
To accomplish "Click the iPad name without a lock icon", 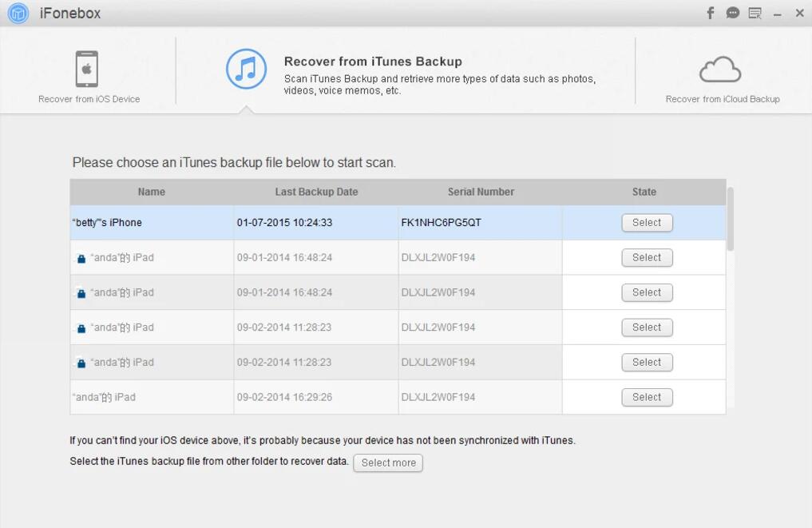I will point(104,398).
